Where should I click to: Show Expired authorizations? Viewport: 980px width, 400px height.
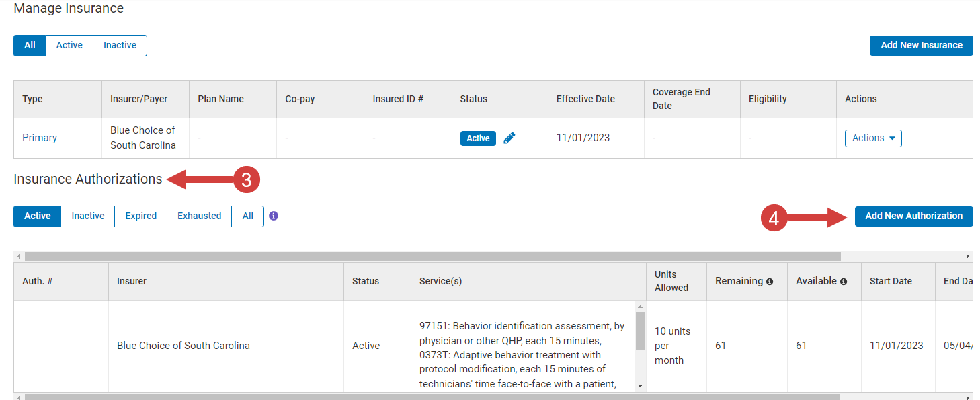[140, 216]
